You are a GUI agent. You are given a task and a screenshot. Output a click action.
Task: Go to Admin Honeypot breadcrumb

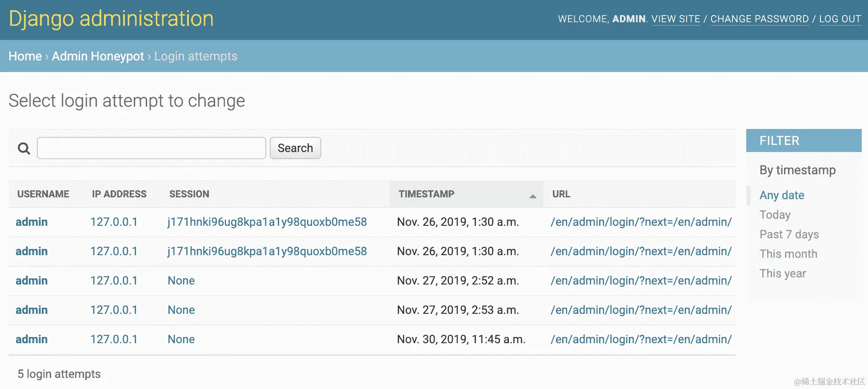coord(98,56)
